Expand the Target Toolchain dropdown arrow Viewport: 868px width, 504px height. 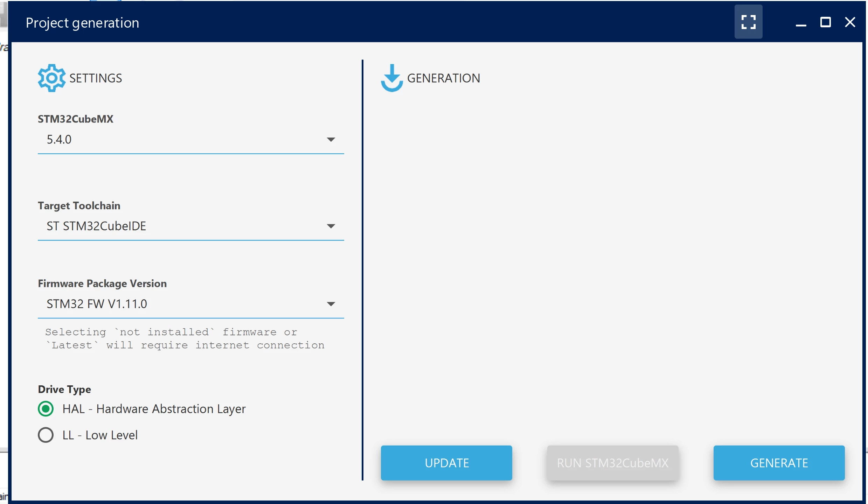[x=331, y=226]
